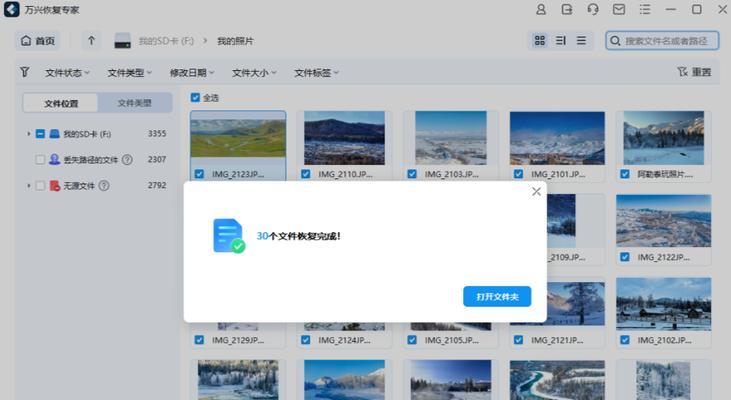This screenshot has width=731, height=400.
Task: Select the 文件位置 tab
Action: coord(61,103)
